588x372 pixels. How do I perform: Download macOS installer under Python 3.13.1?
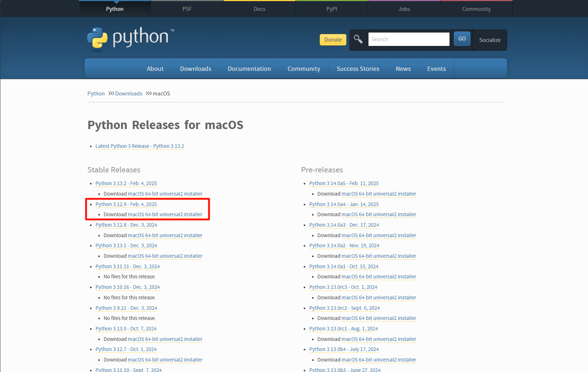click(x=165, y=256)
